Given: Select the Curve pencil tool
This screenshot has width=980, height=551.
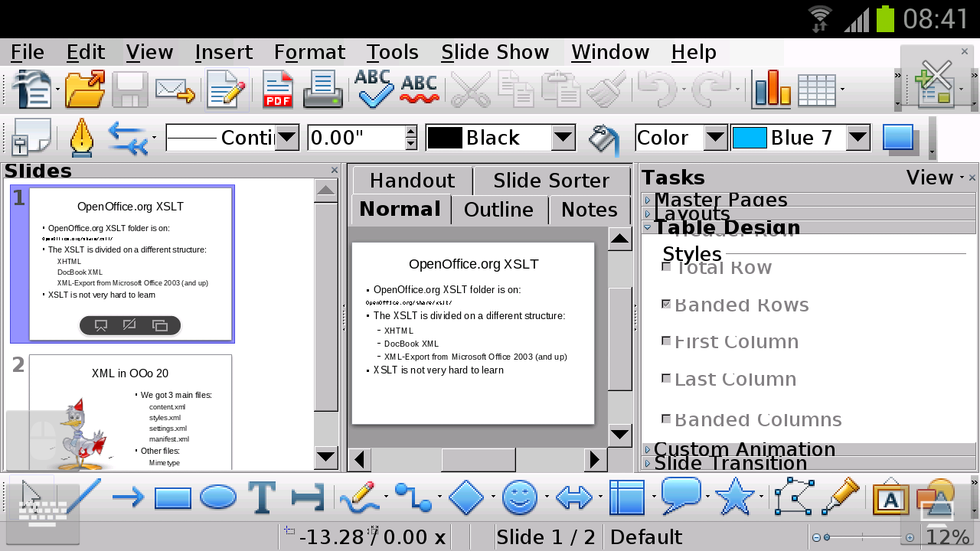Looking at the screenshot, I should (359, 497).
